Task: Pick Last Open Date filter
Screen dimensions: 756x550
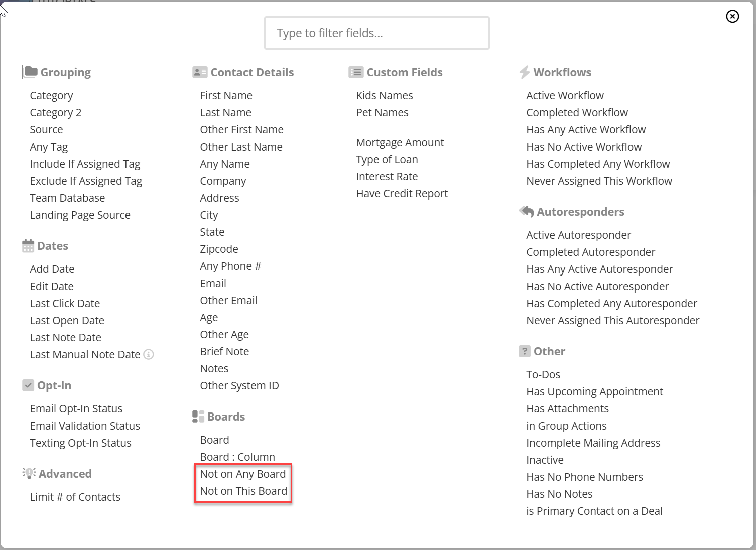Action: (67, 321)
